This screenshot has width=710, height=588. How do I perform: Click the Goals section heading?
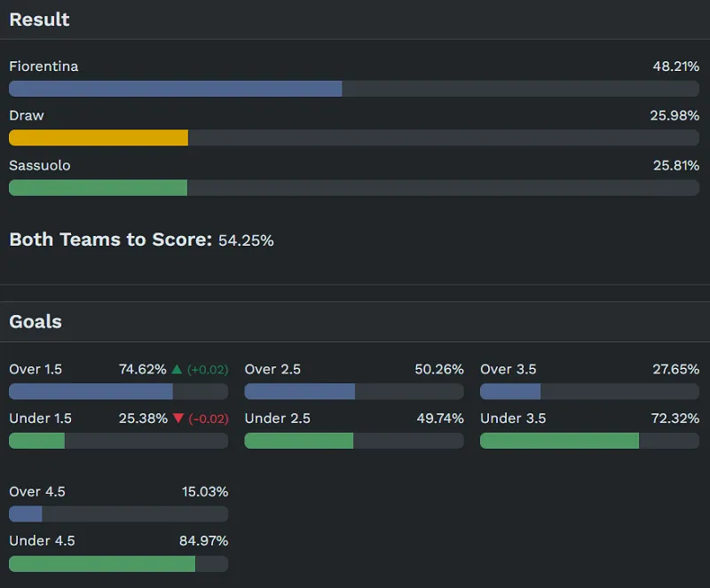pyautogui.click(x=35, y=322)
